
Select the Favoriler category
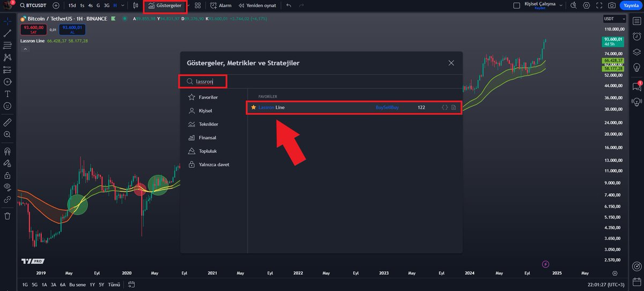[203, 97]
